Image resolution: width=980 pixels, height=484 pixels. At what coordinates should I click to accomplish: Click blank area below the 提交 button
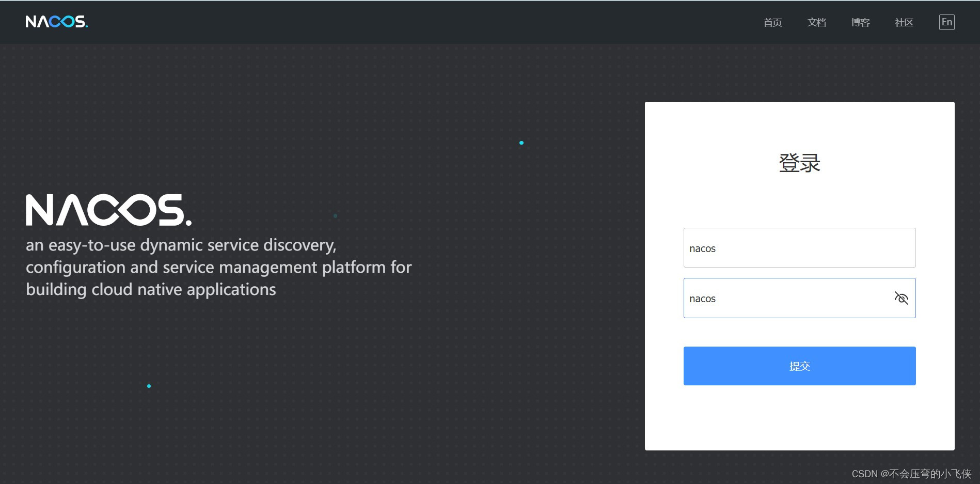click(x=799, y=417)
